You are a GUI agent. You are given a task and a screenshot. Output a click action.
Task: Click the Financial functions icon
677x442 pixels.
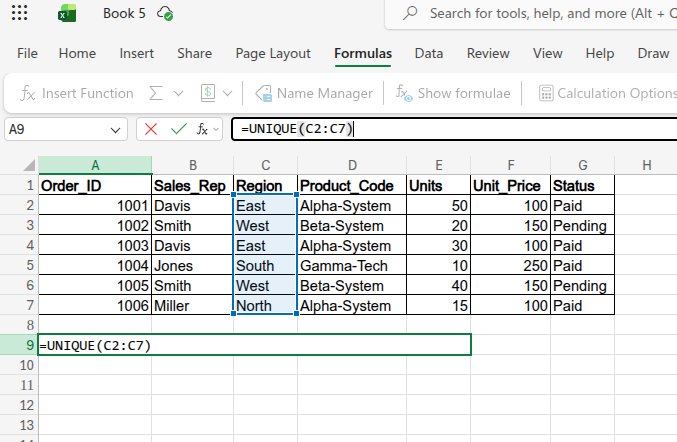(x=208, y=93)
